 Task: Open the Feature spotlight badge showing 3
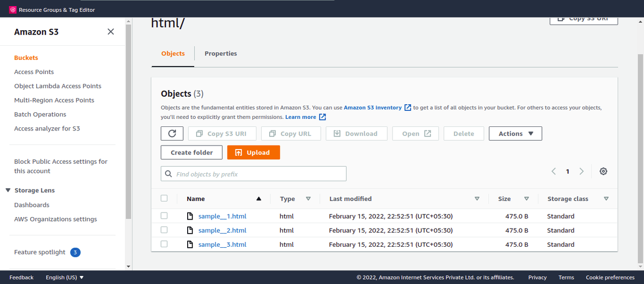75,252
